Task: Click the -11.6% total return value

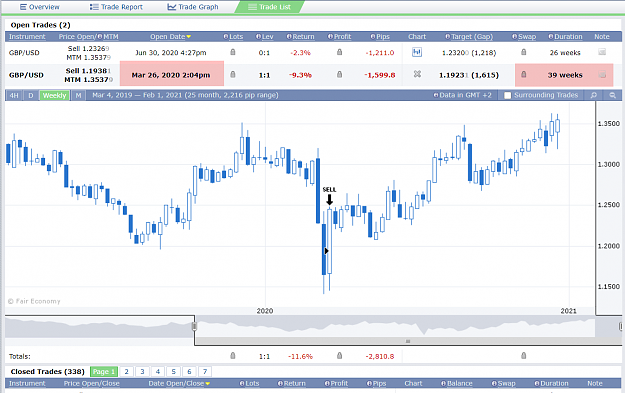Action: click(x=300, y=356)
